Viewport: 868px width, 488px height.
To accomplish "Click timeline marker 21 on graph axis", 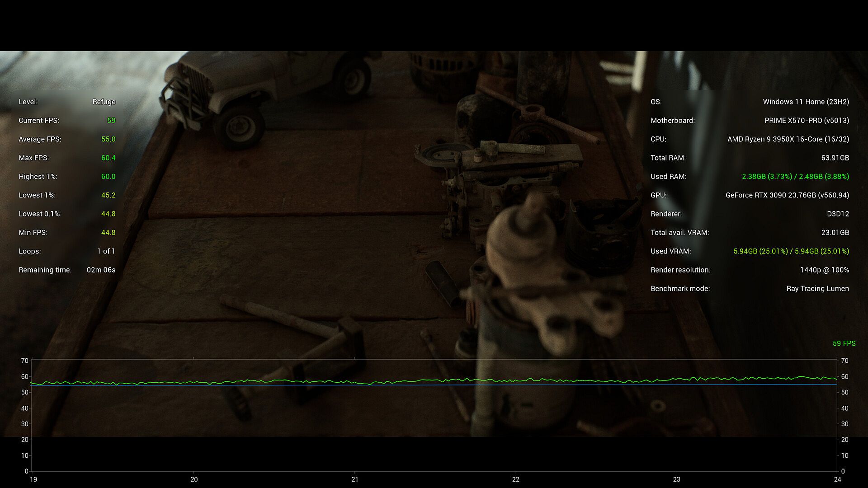I will pos(355,479).
